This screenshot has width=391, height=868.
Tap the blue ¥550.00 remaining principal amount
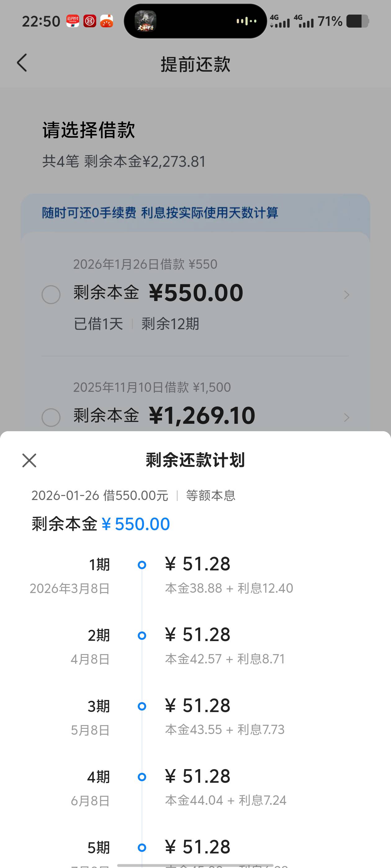point(136,524)
